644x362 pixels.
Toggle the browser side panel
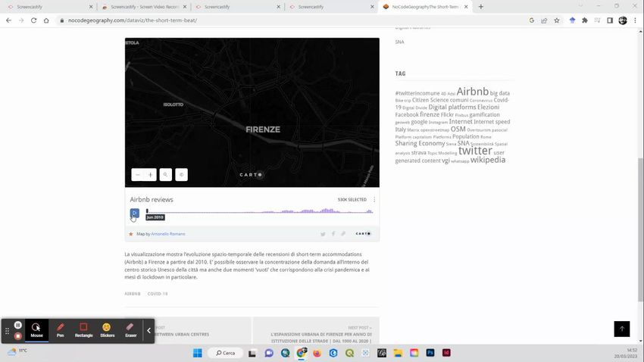[610, 20]
